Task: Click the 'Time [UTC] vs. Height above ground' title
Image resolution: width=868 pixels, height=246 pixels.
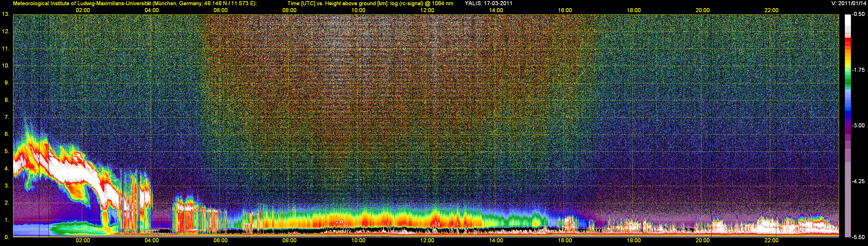Action: [x=370, y=3]
